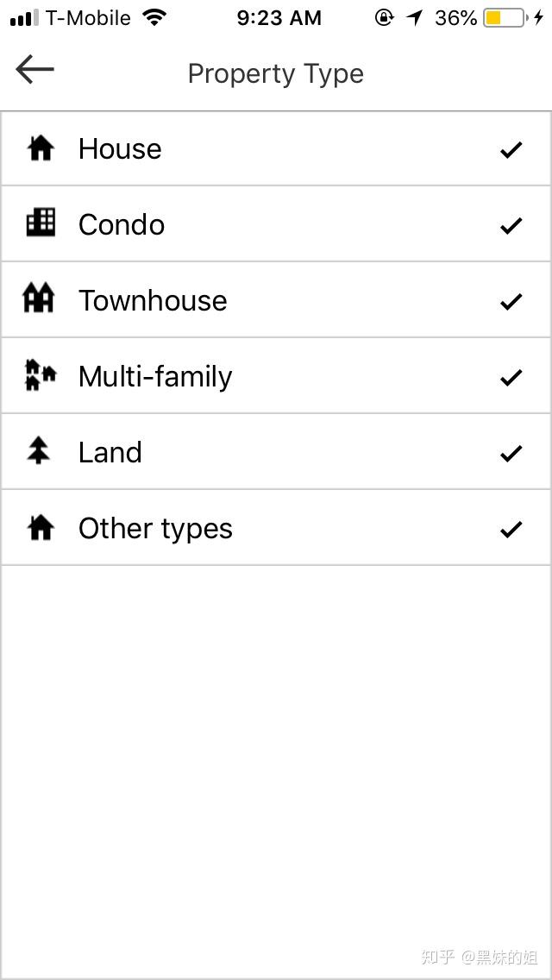552x980 pixels.
Task: Toggle the Multi-family checkmark
Action: pos(511,377)
